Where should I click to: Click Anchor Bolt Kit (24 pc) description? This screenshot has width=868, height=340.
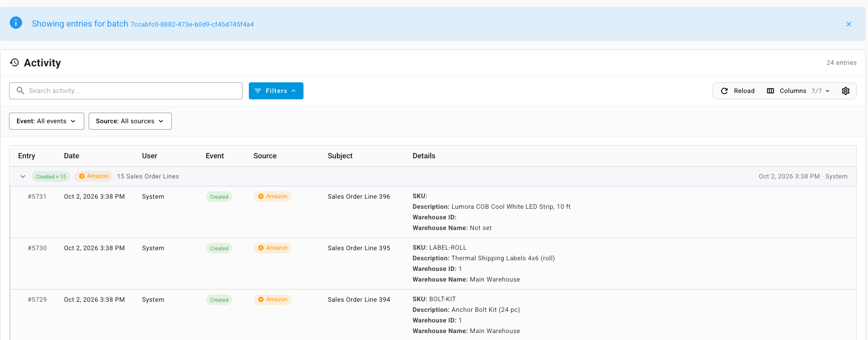click(485, 310)
